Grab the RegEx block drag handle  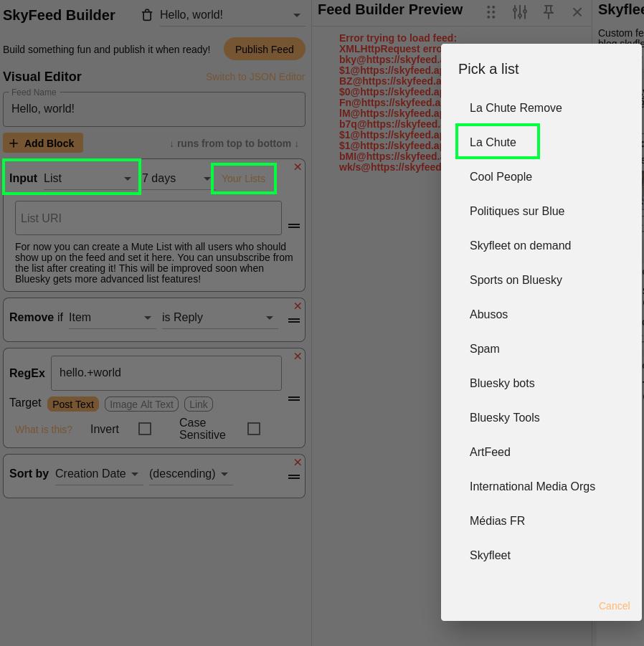coord(294,399)
